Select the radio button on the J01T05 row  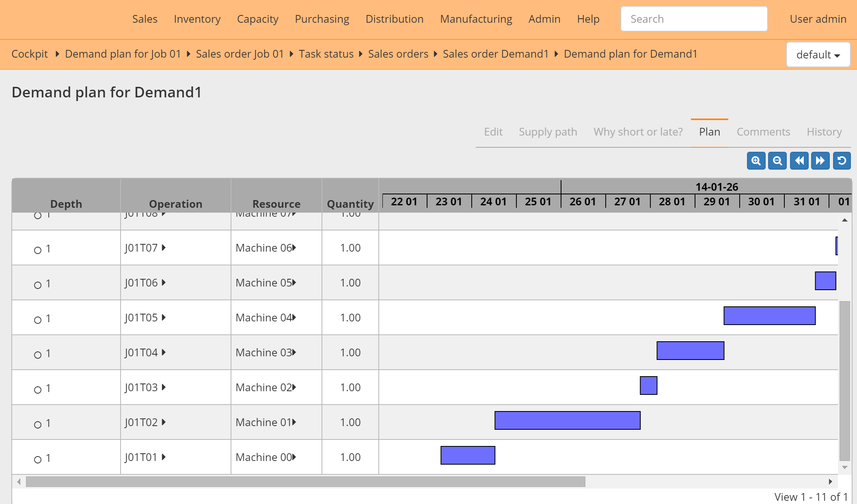(38, 319)
